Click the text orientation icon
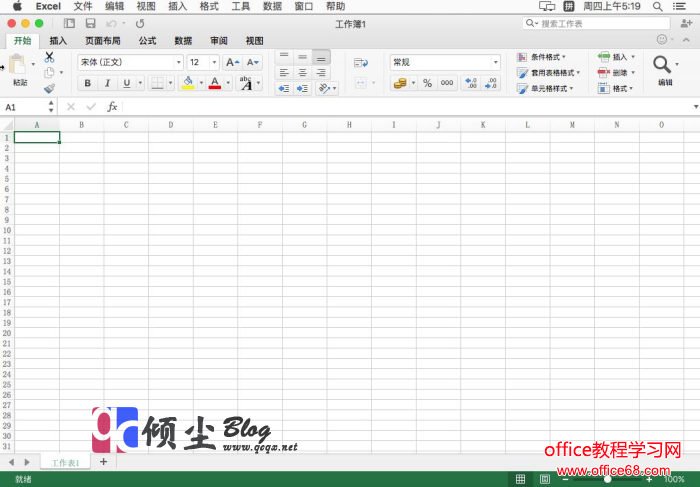Screen dimensions: 700x487 [x=325, y=88]
